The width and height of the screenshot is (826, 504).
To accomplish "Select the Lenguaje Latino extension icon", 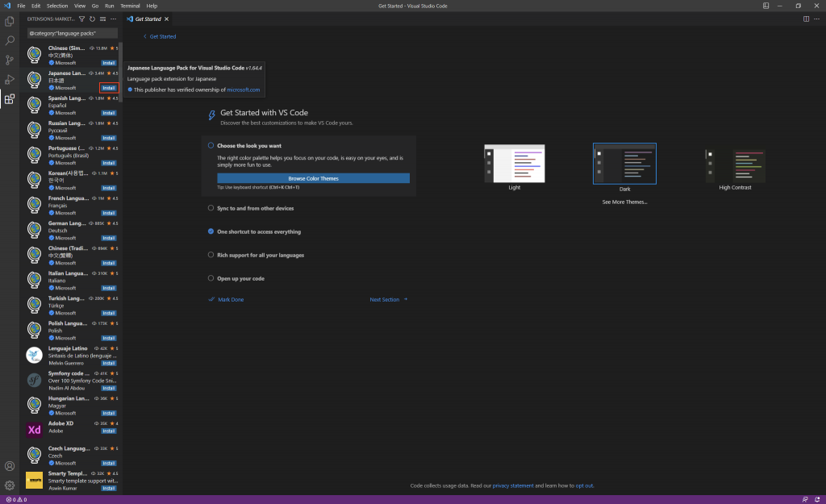I will click(x=34, y=355).
